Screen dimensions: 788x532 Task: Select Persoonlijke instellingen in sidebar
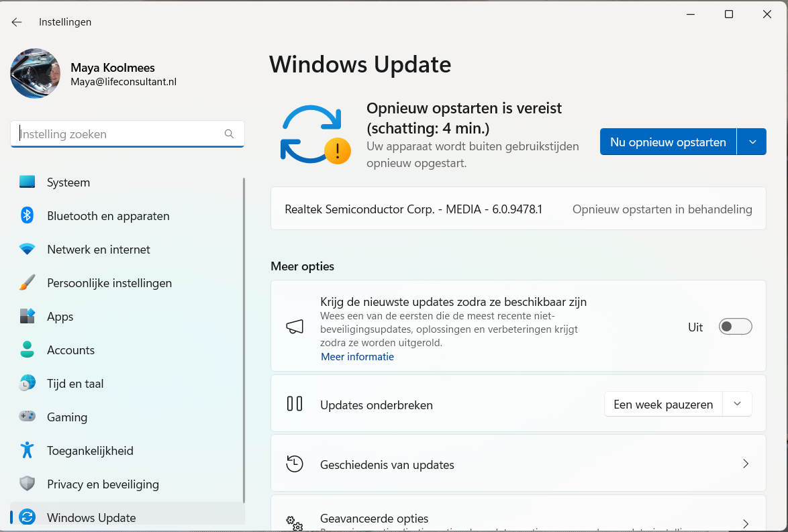click(127, 283)
